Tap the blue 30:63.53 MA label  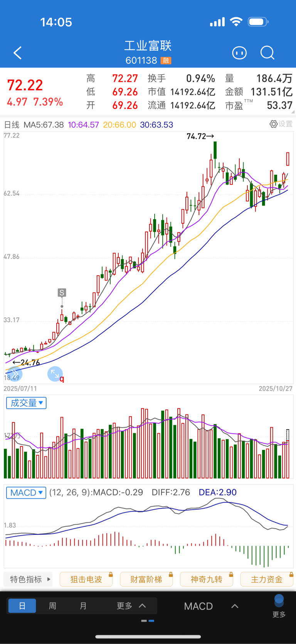156,125
